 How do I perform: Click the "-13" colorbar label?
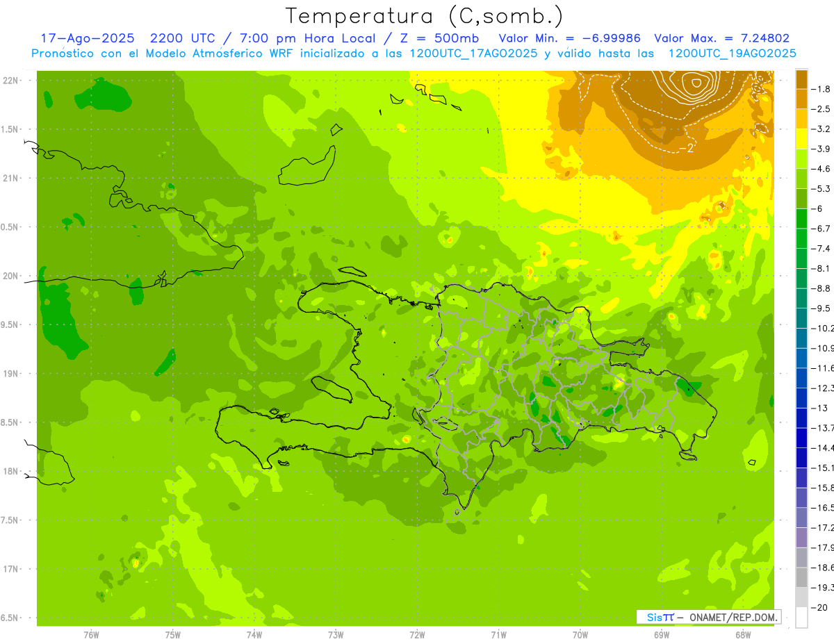820,408
